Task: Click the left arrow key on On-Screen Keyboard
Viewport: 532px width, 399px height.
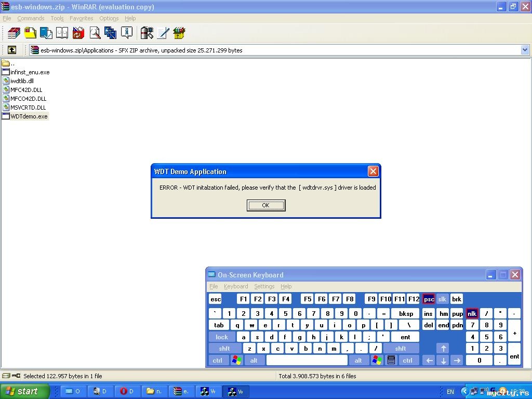Action: (429, 361)
